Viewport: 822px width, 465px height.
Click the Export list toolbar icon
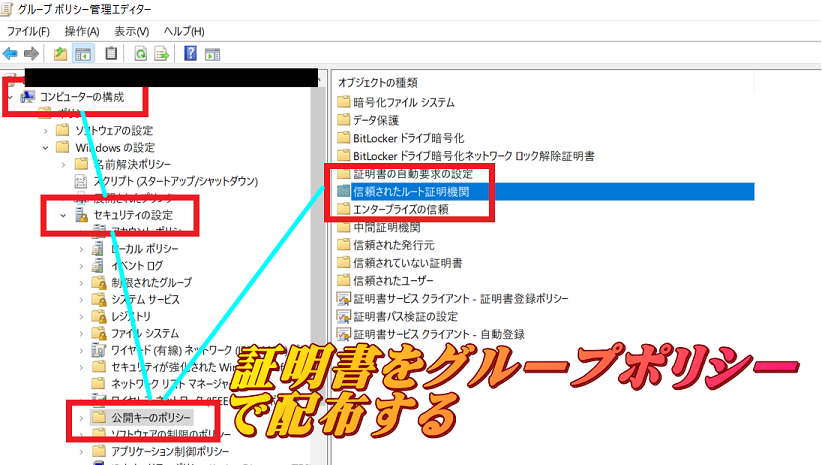click(x=162, y=53)
